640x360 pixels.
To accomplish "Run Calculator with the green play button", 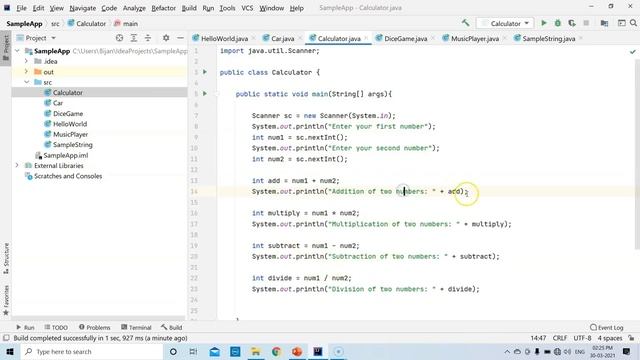I will point(544,23).
